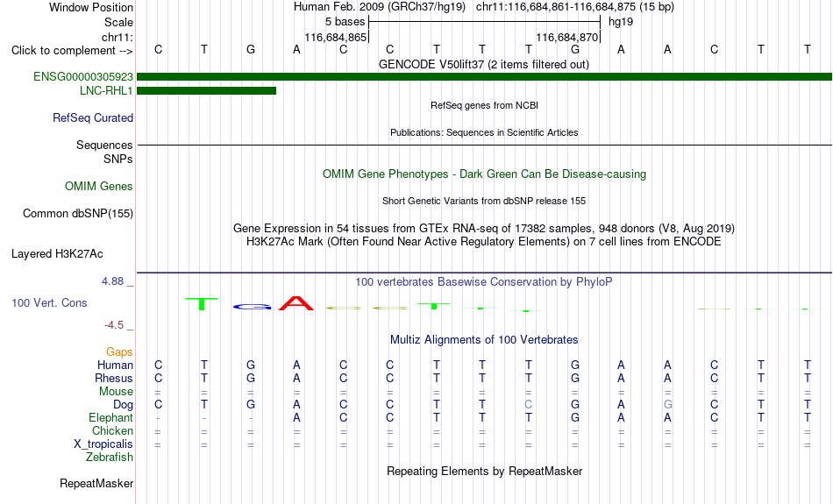This screenshot has width=833, height=504.
Task: Select the short green LNC-RHL1 gene bar
Action: point(207,91)
